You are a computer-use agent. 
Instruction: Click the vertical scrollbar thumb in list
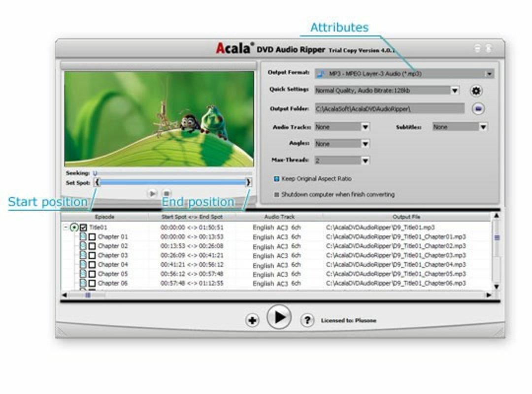tap(497, 238)
